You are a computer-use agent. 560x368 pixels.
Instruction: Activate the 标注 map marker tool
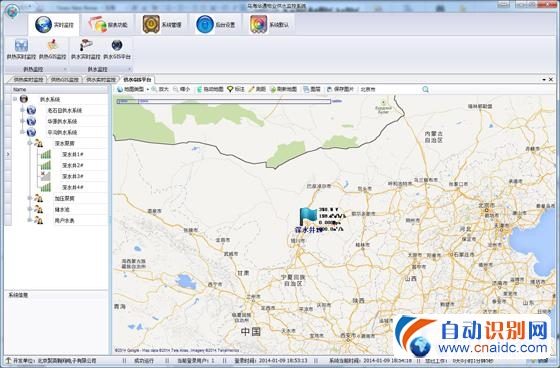pyautogui.click(x=236, y=89)
